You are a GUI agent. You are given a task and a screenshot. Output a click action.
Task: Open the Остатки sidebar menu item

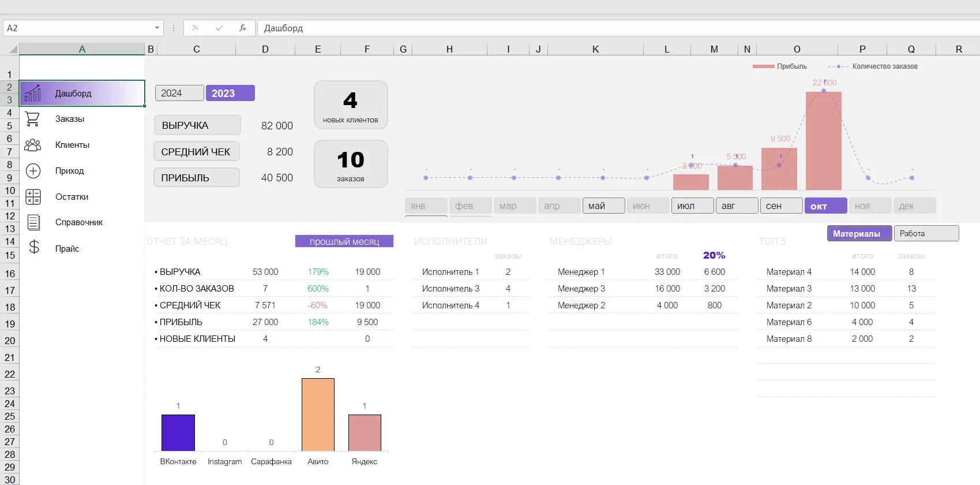[x=72, y=197]
